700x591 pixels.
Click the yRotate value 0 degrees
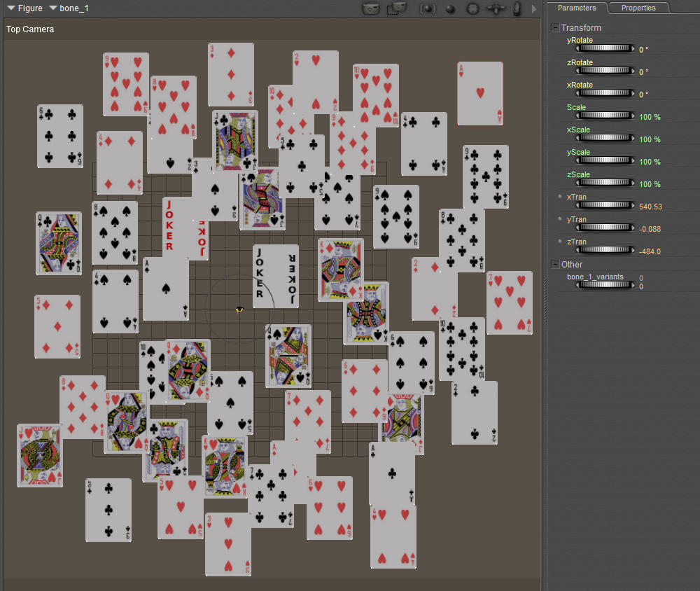pos(643,50)
